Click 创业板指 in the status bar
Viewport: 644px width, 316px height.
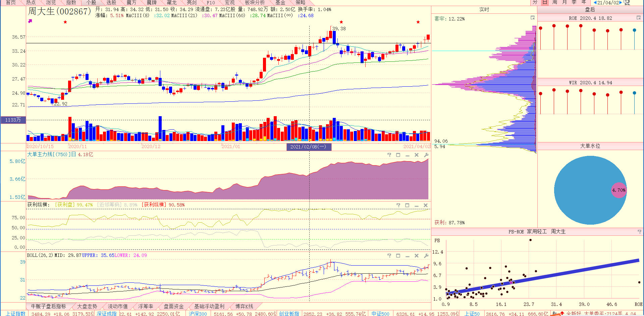[x=289, y=314]
